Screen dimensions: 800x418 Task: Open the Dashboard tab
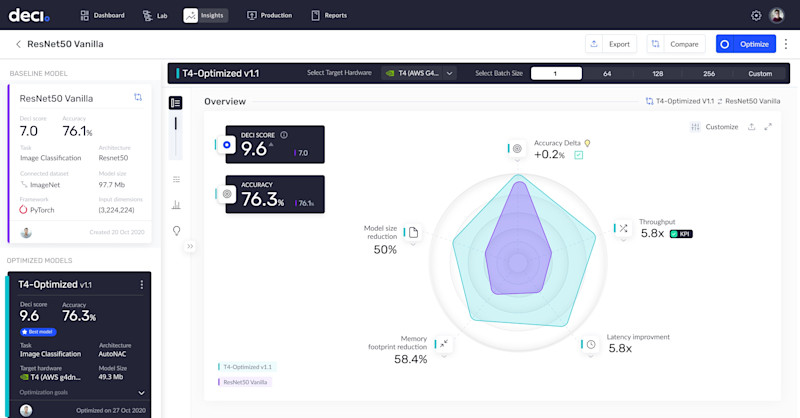pyautogui.click(x=103, y=15)
